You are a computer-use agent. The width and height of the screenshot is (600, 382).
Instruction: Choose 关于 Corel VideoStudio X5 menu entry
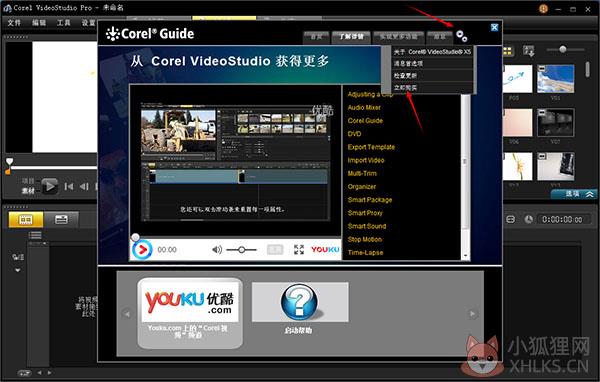click(432, 52)
